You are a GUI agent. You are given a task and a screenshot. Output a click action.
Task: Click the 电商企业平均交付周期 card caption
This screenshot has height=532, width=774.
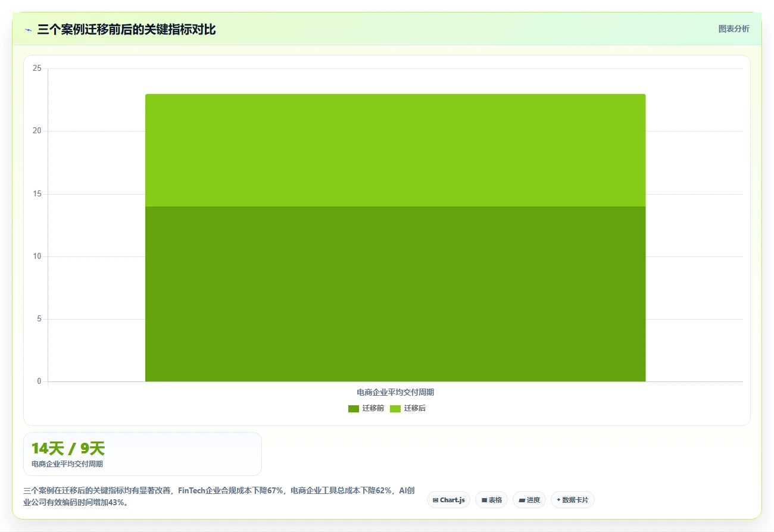pos(67,464)
